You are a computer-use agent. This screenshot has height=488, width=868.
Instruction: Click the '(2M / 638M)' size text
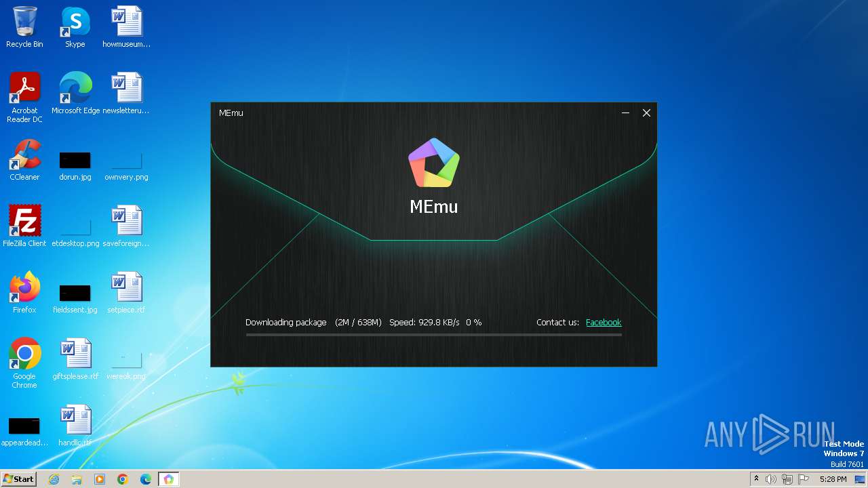[x=358, y=323]
